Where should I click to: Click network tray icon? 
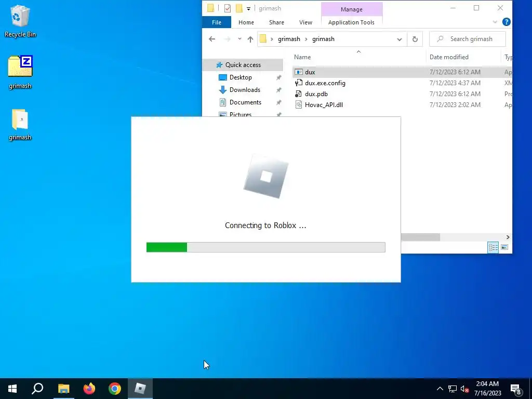(x=453, y=389)
